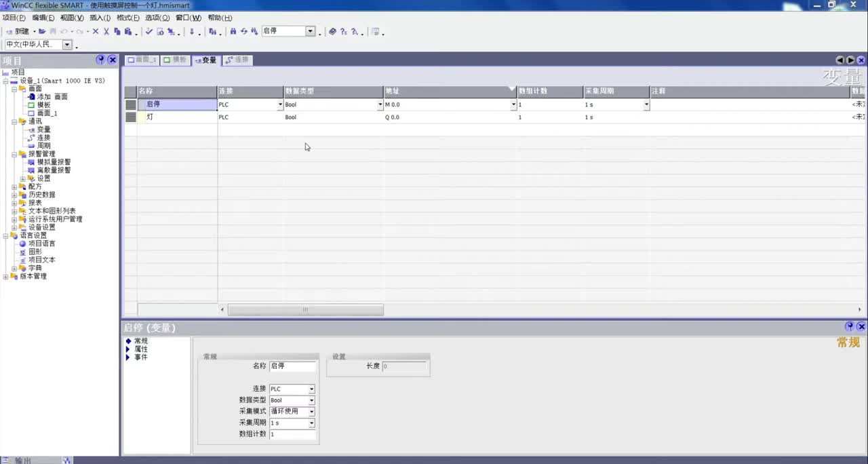Open the 编辑(E) menu
Viewport: 868px width, 464px height.
click(43, 18)
